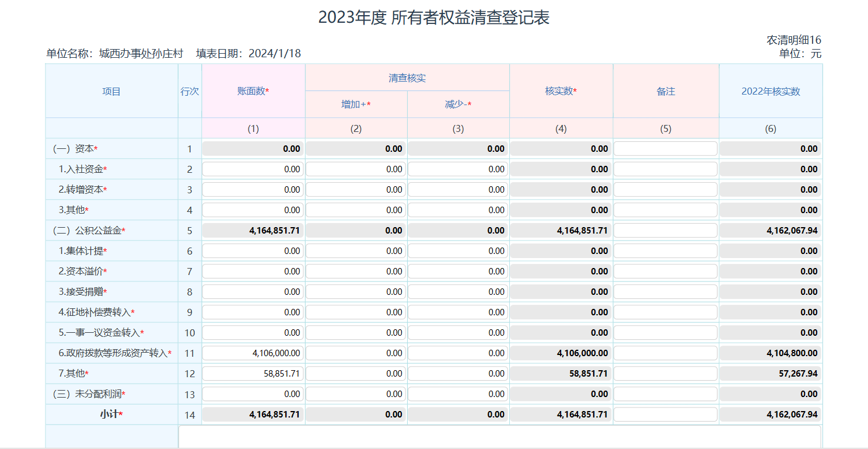Image resolution: width=868 pixels, height=449 pixels.
Task: Click 填表日期 2024/1/18 text
Action: (249, 54)
